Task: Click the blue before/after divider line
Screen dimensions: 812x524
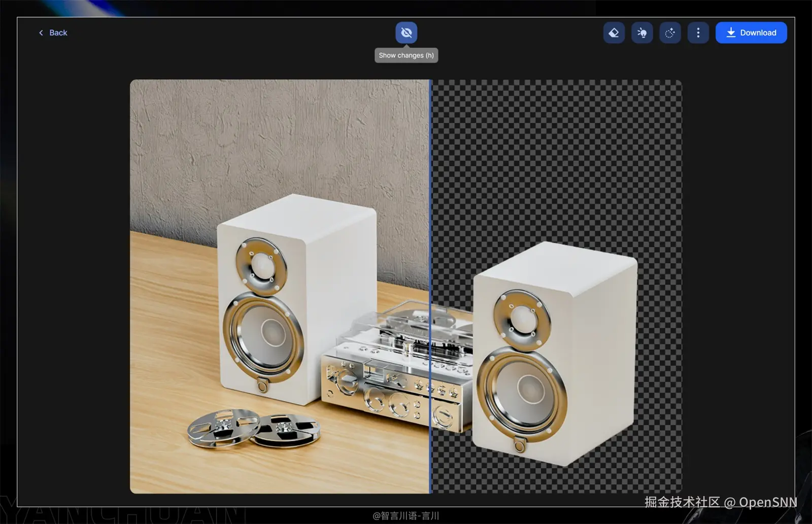Action: [x=431, y=287]
